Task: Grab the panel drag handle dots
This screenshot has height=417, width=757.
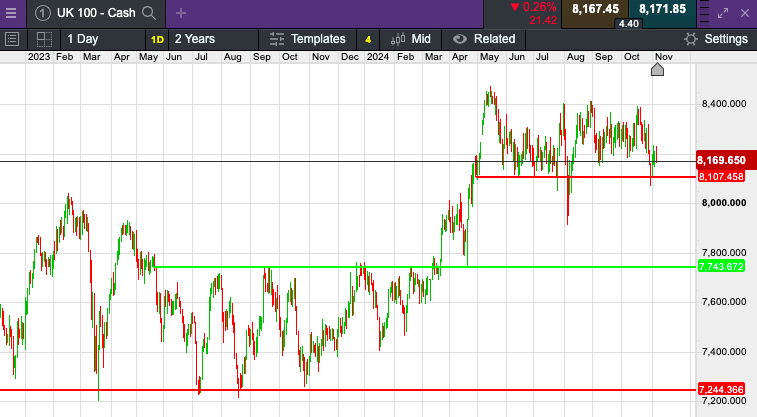Action: coord(704,14)
